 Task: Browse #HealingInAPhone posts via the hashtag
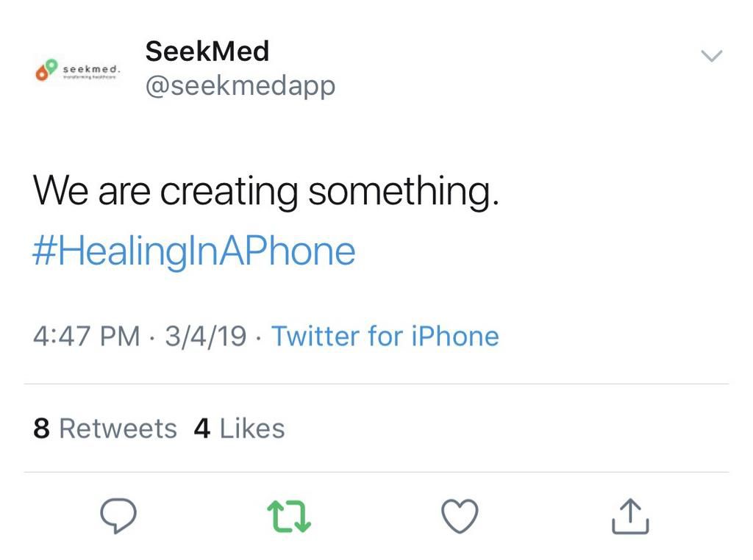[x=193, y=251]
